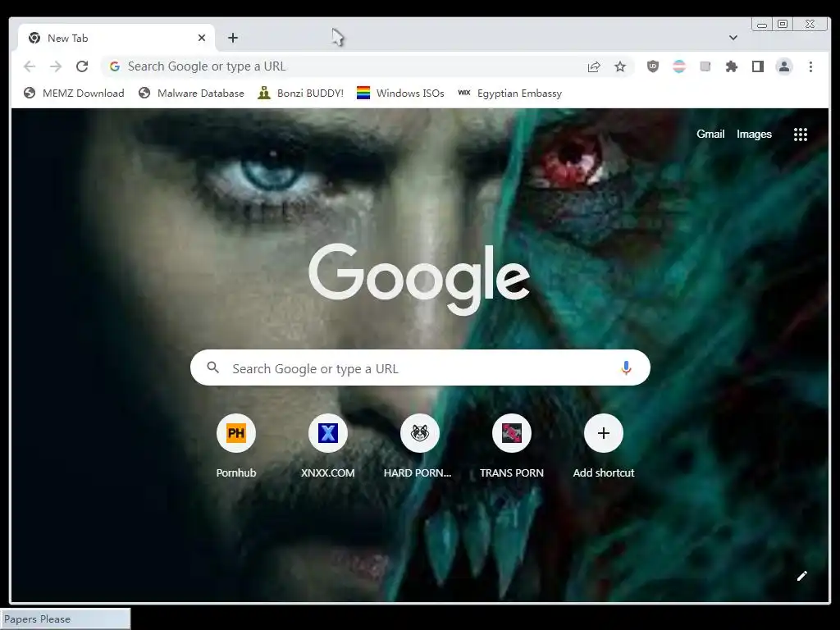Screen dimensions: 840x630
Task: Expand the tab search chevron
Action: (x=733, y=38)
